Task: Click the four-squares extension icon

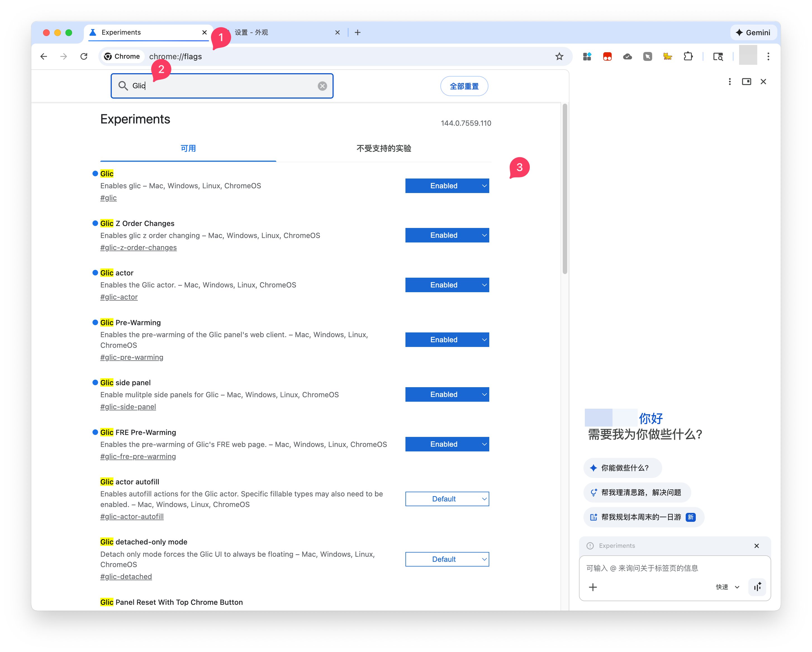Action: [x=587, y=56]
